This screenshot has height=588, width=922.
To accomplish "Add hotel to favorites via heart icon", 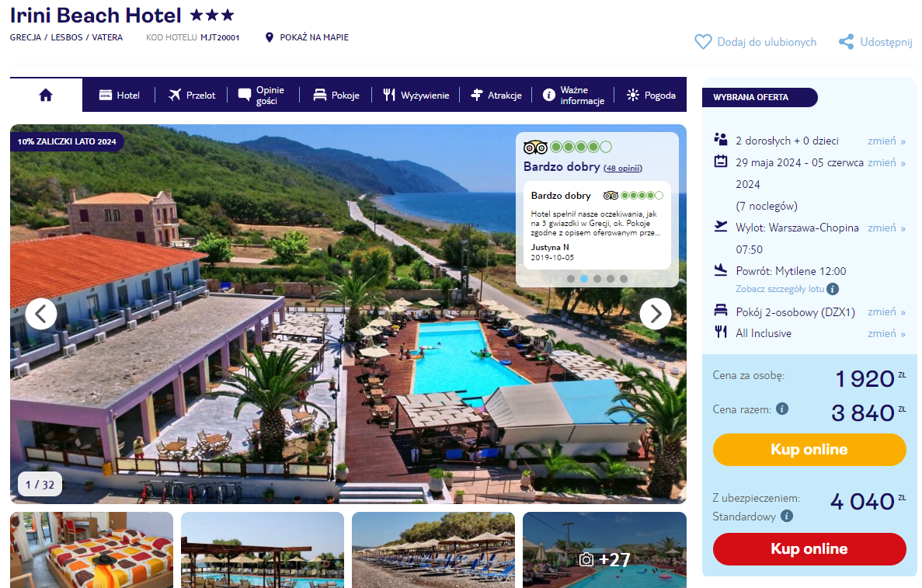I will [x=703, y=42].
